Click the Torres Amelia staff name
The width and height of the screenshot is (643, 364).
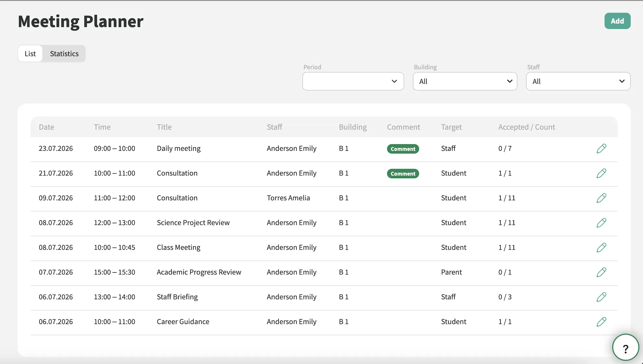pyautogui.click(x=288, y=198)
